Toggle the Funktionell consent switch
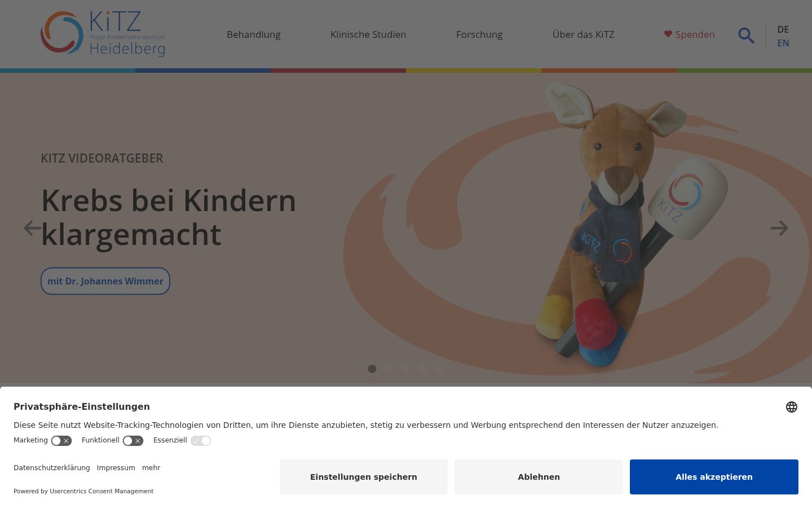The image size is (812, 508). click(x=133, y=441)
